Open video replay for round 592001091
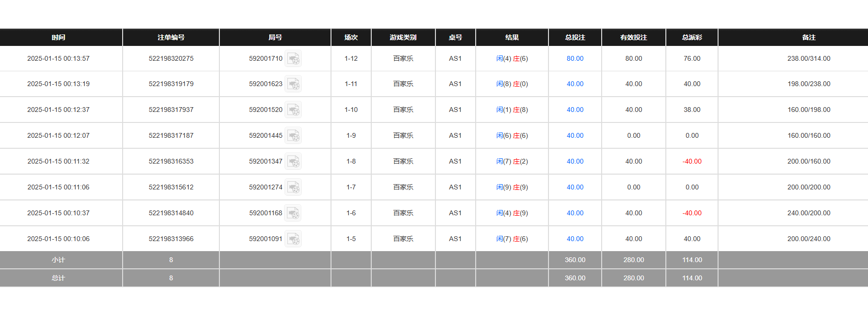This screenshot has height=320, width=868. click(x=293, y=239)
